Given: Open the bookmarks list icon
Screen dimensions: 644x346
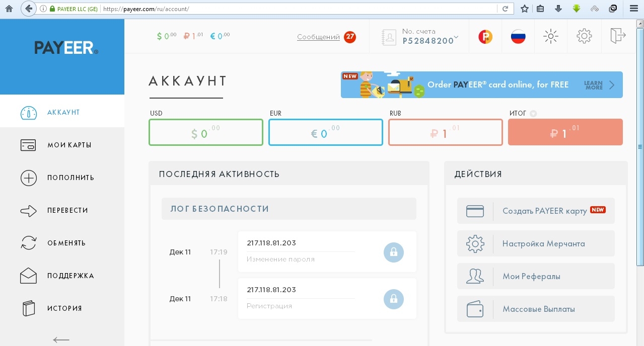Looking at the screenshot, I should pyautogui.click(x=540, y=9).
